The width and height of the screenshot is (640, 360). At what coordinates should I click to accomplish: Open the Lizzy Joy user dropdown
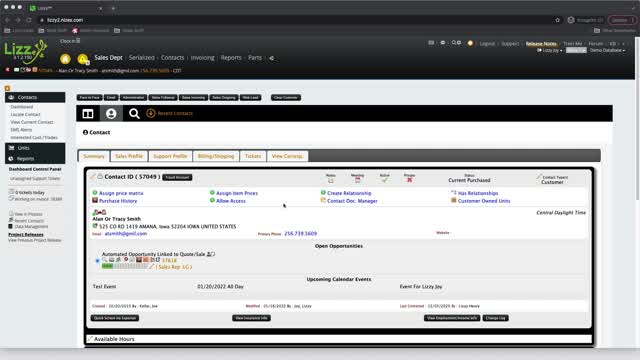click(x=550, y=50)
